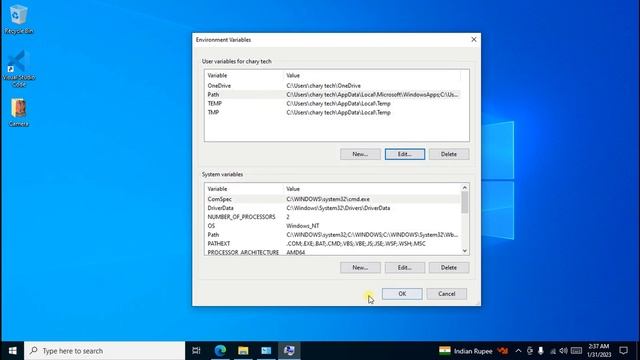640x360 pixels.
Task: Select the Camera desktop icon
Action: tap(18, 113)
